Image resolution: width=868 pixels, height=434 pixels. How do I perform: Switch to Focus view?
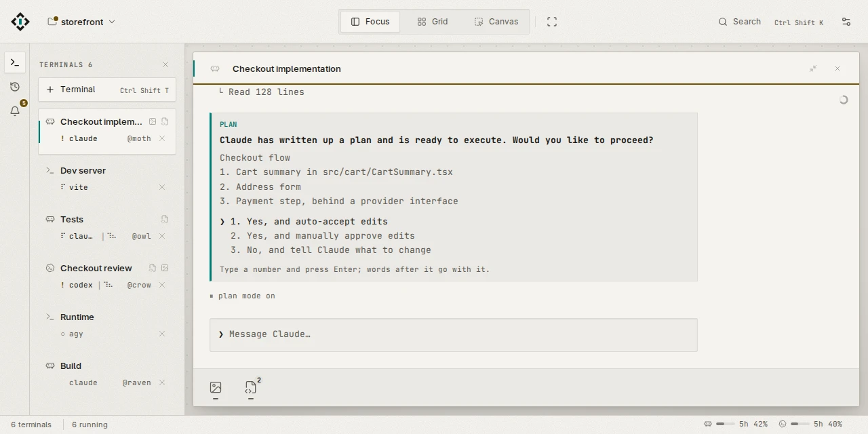370,22
